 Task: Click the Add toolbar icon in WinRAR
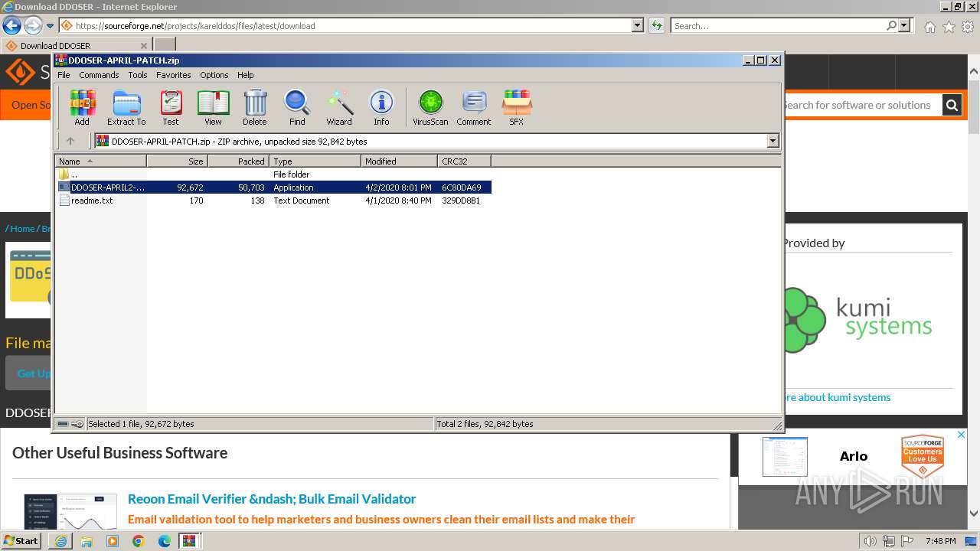(82, 107)
